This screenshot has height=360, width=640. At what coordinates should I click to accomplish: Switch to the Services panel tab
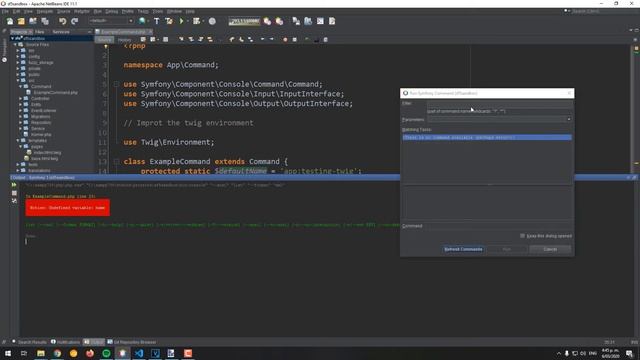61,32
